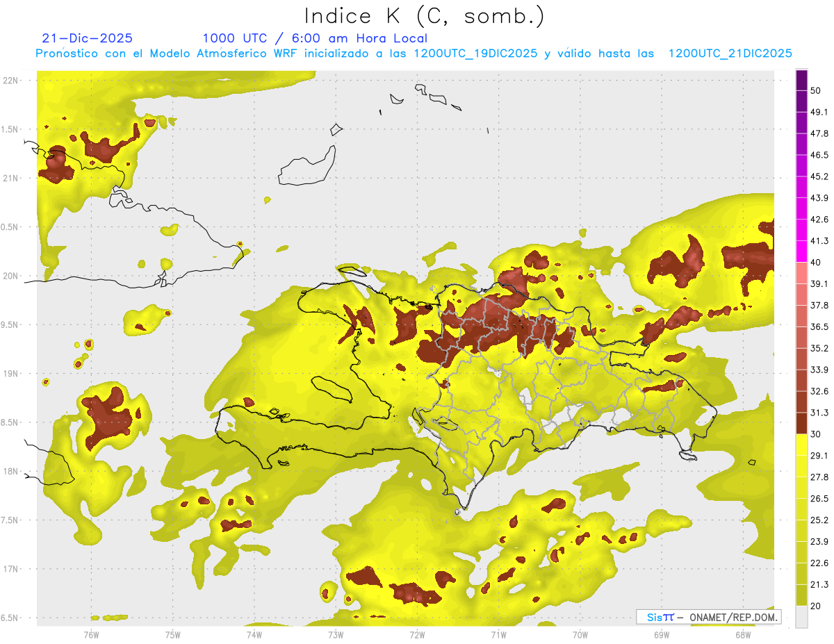Click '1000 UTC / 6:00 am Hora Local'

tap(315, 38)
